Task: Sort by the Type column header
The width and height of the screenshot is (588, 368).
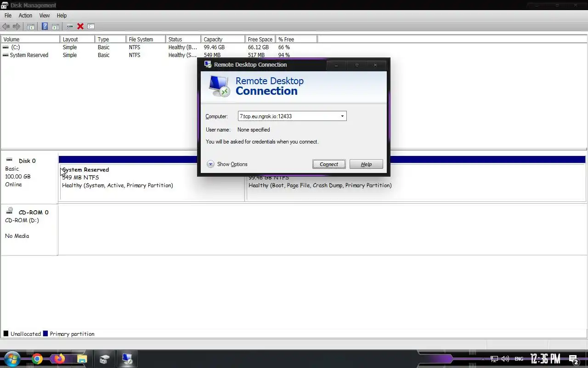Action: (111, 40)
